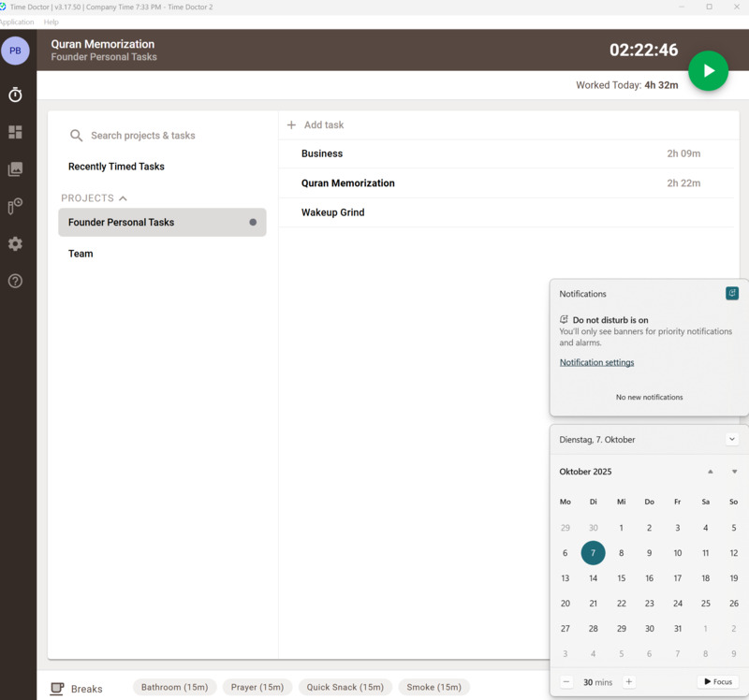Open the screenshots gallery icon in sidebar
This screenshot has width=749, height=700.
[x=15, y=169]
